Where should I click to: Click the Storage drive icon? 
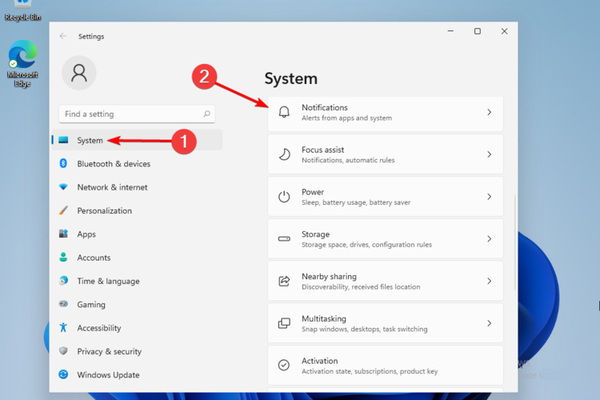click(284, 239)
